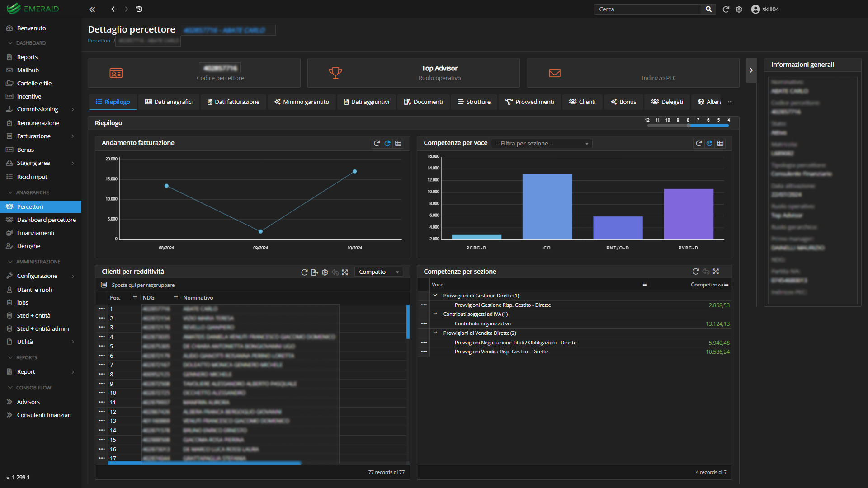Go to Finanziamenti
This screenshot has height=488, width=868.
[x=41, y=233]
